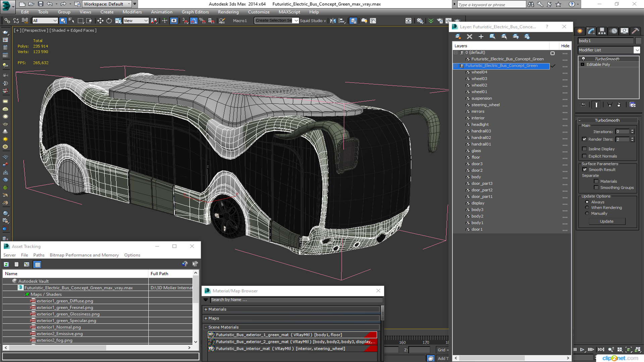Image resolution: width=644 pixels, height=362 pixels.
Task: Open the Rendering menu
Action: pos(228,12)
